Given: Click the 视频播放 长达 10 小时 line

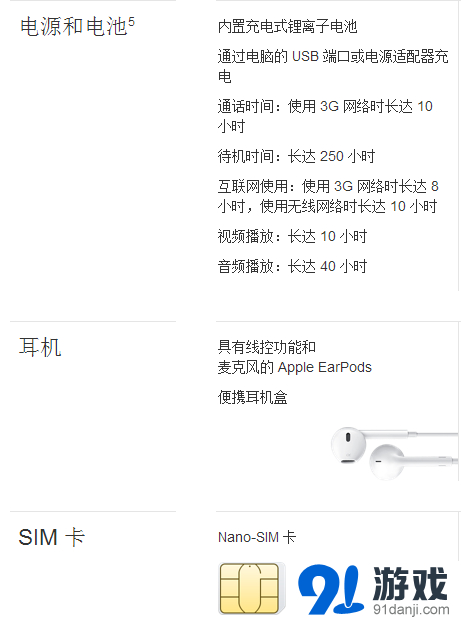Looking at the screenshot, I should 292,236.
